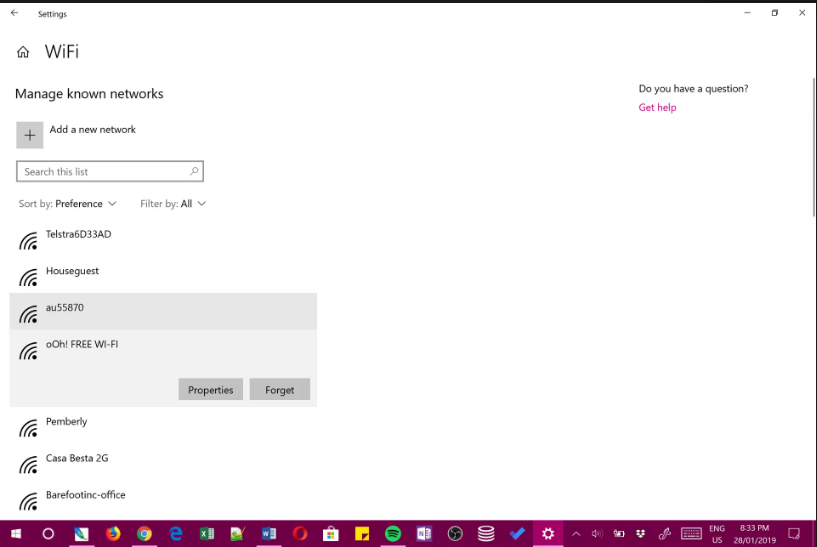Screen dimensions: 817x547
Task: Open the Get help link
Action: click(x=658, y=107)
